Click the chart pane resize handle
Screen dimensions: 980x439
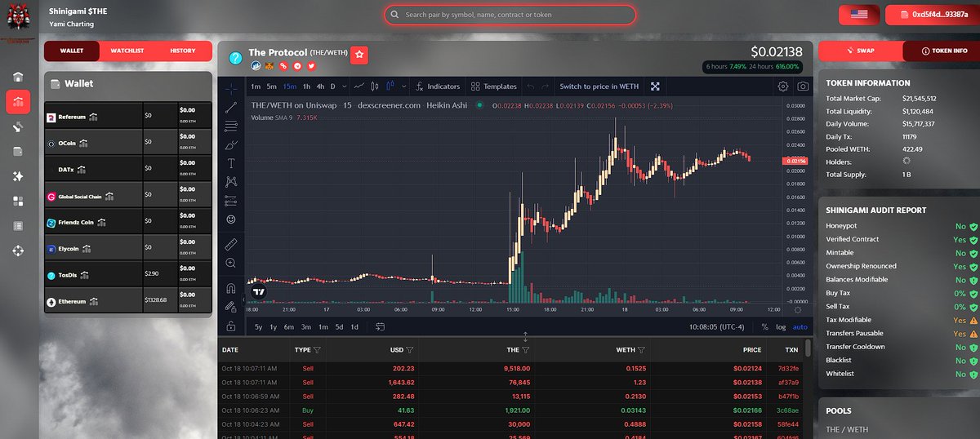point(525,336)
